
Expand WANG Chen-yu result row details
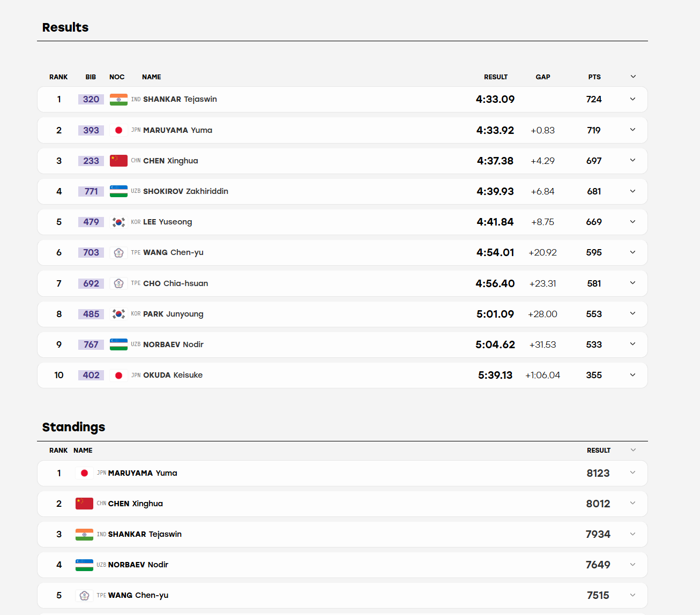tap(632, 252)
